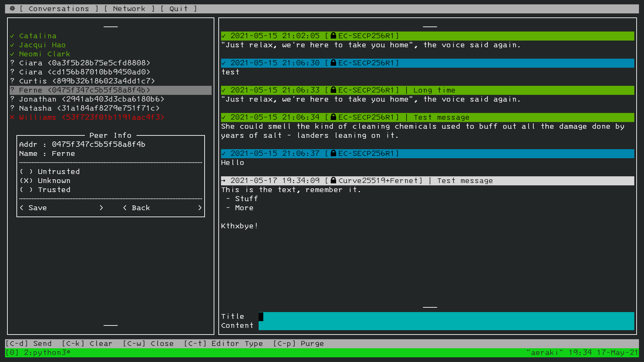Click the teal Content input area
Viewport: 644px width, 362px height.
[446, 325]
